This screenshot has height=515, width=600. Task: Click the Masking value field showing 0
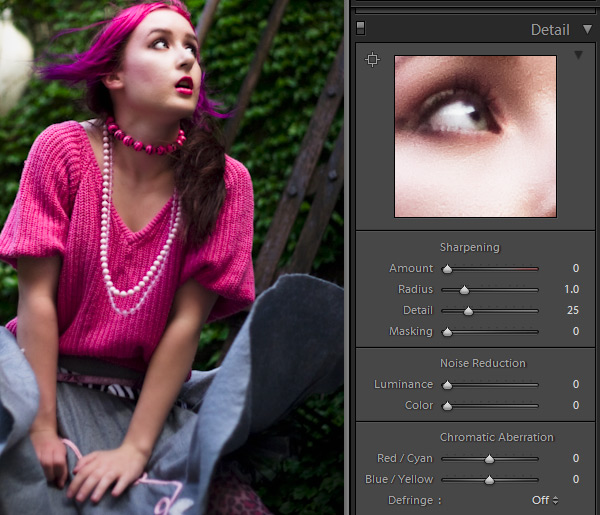point(576,331)
